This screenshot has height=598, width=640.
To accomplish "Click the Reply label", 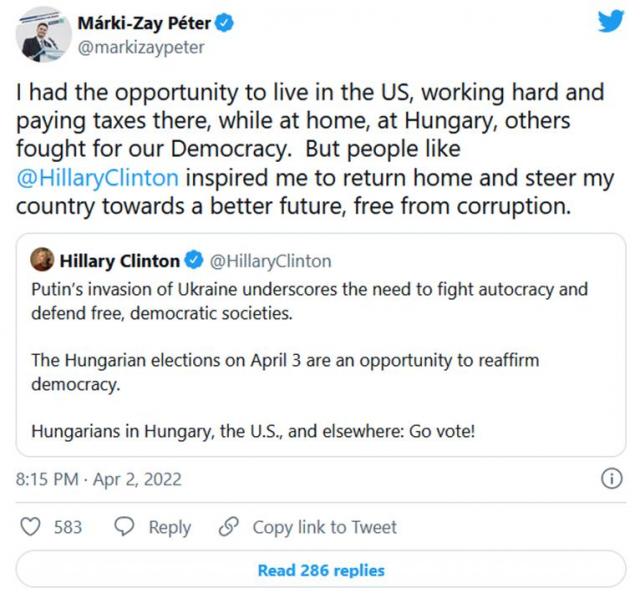I will tap(170, 527).
